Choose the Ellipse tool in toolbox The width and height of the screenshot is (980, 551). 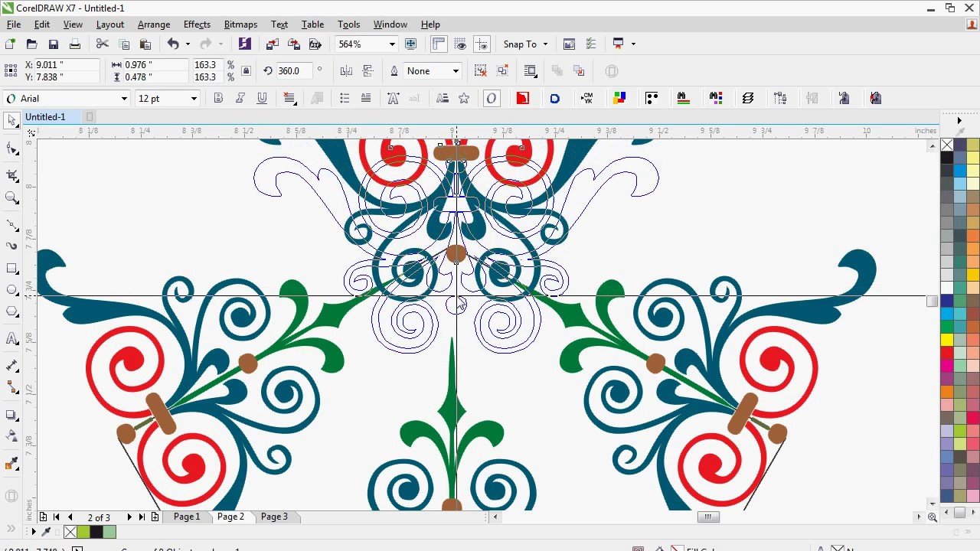[11, 290]
